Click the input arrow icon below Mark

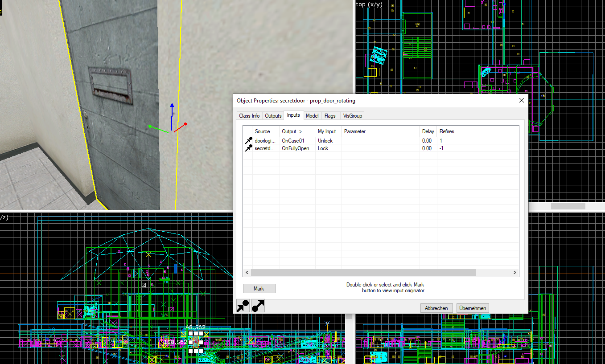coord(243,306)
